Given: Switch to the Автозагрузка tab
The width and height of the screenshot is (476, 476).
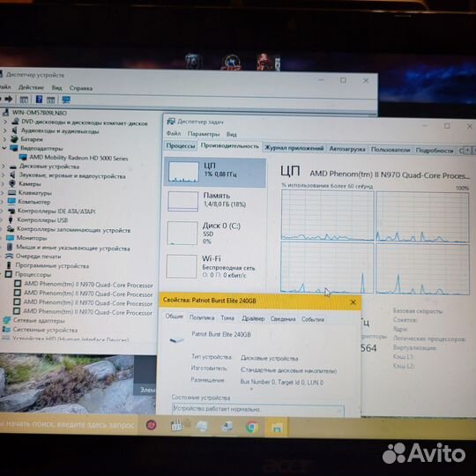Looking at the screenshot, I should [x=347, y=149].
